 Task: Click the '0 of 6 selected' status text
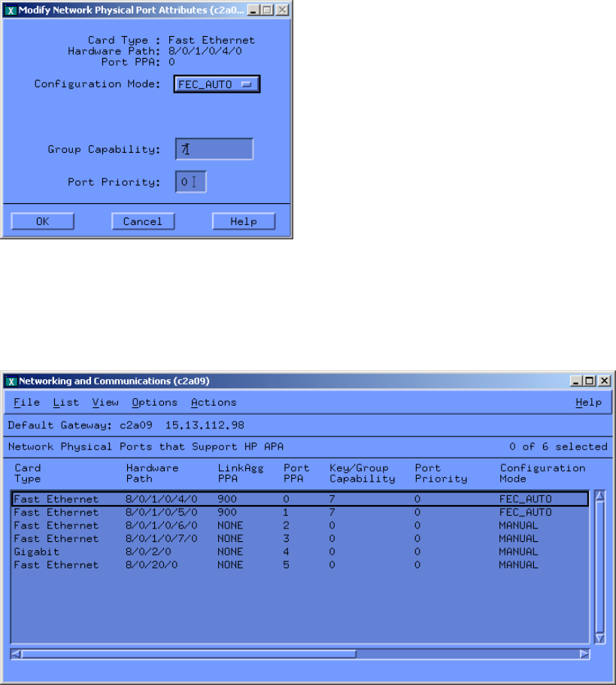tap(558, 446)
